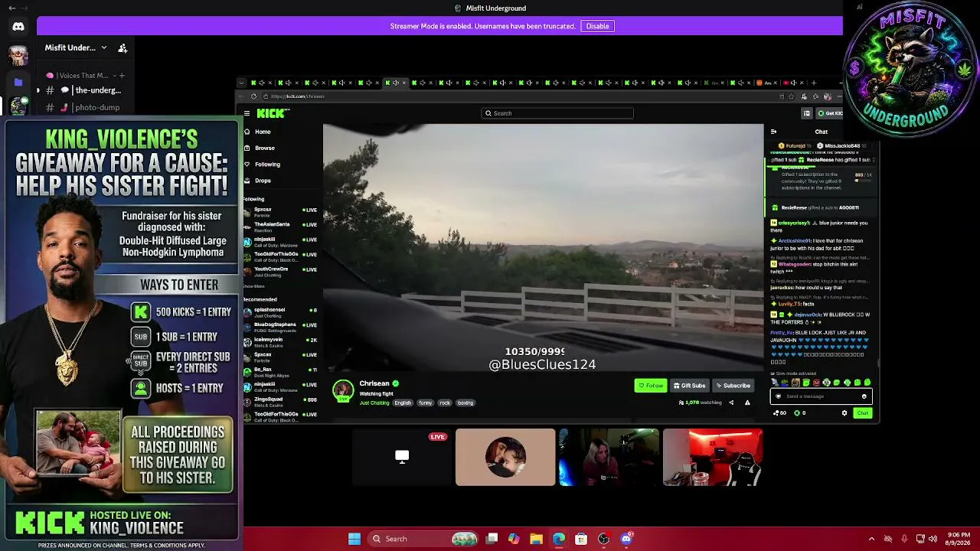Reload the Kick browser page

[x=254, y=96]
